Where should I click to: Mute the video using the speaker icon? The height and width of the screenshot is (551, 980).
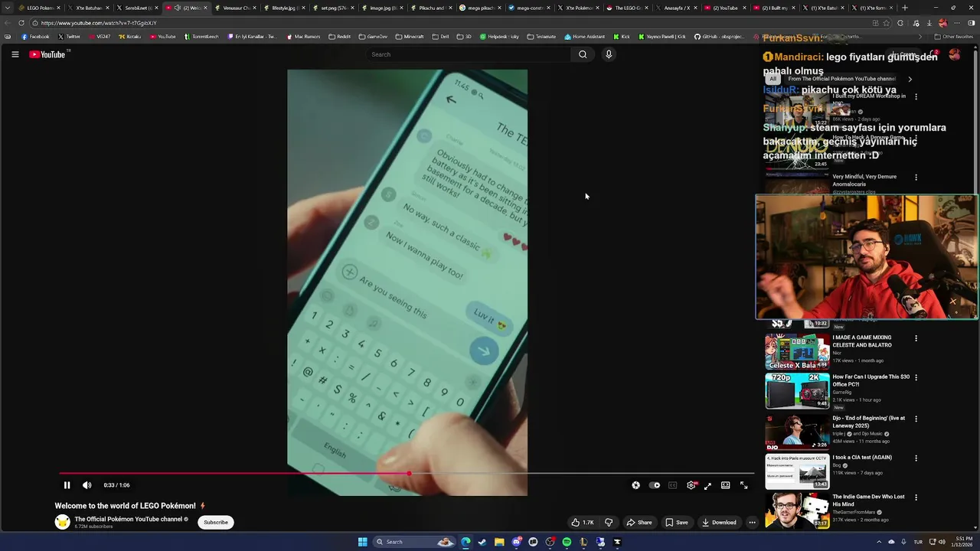(x=87, y=485)
